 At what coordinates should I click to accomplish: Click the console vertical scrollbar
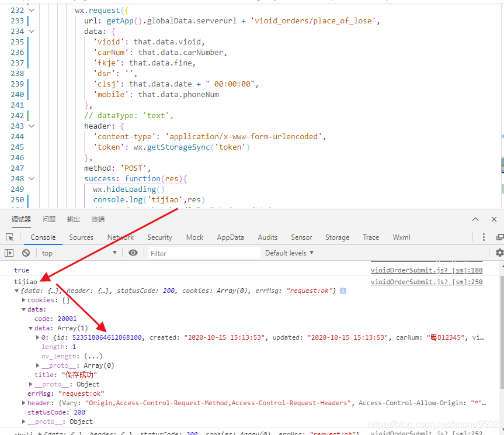[x=502, y=332]
